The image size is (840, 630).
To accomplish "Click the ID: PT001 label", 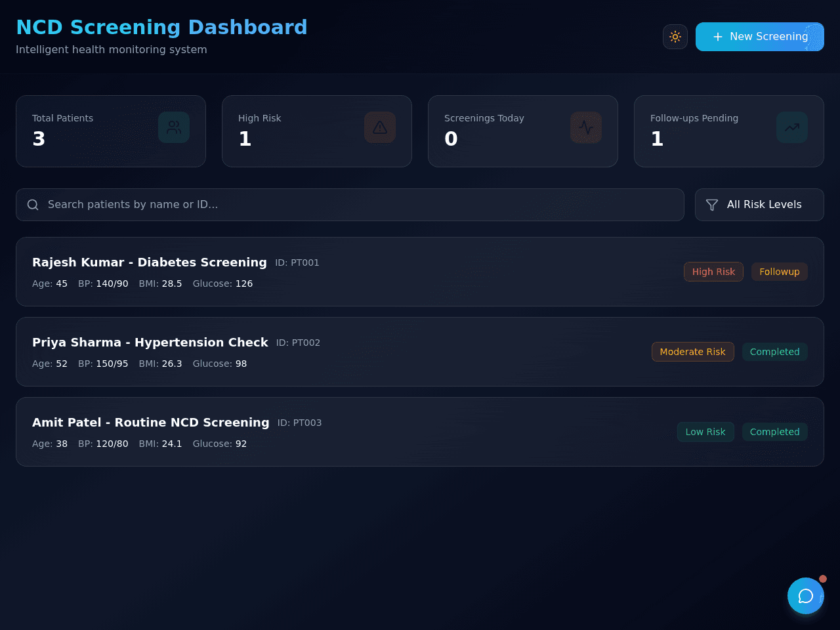I will tap(297, 262).
